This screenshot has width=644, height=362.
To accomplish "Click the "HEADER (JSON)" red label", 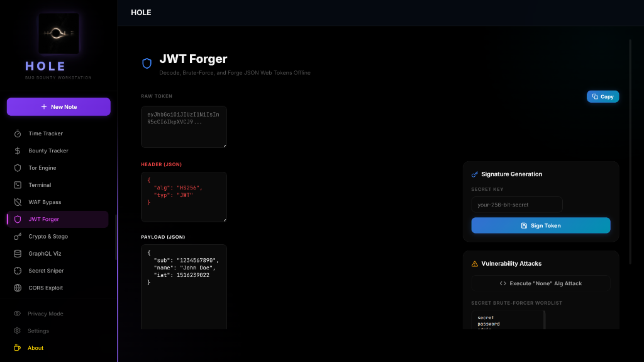I will (x=162, y=164).
